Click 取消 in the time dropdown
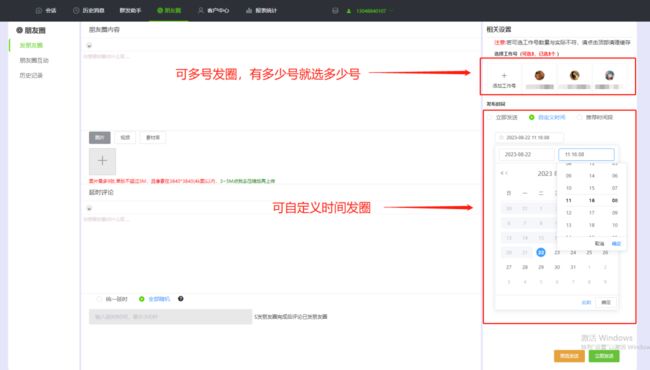 point(599,244)
